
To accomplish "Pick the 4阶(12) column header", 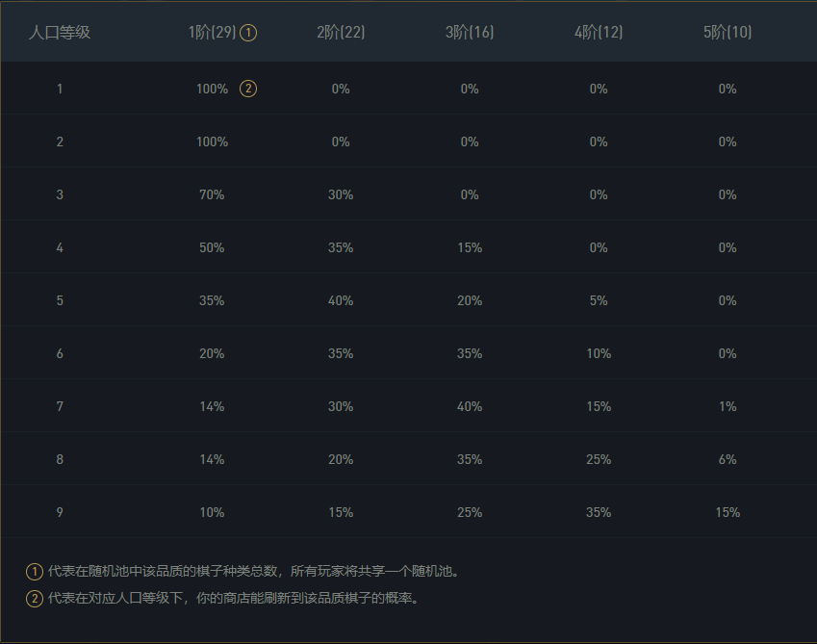I will tap(599, 33).
